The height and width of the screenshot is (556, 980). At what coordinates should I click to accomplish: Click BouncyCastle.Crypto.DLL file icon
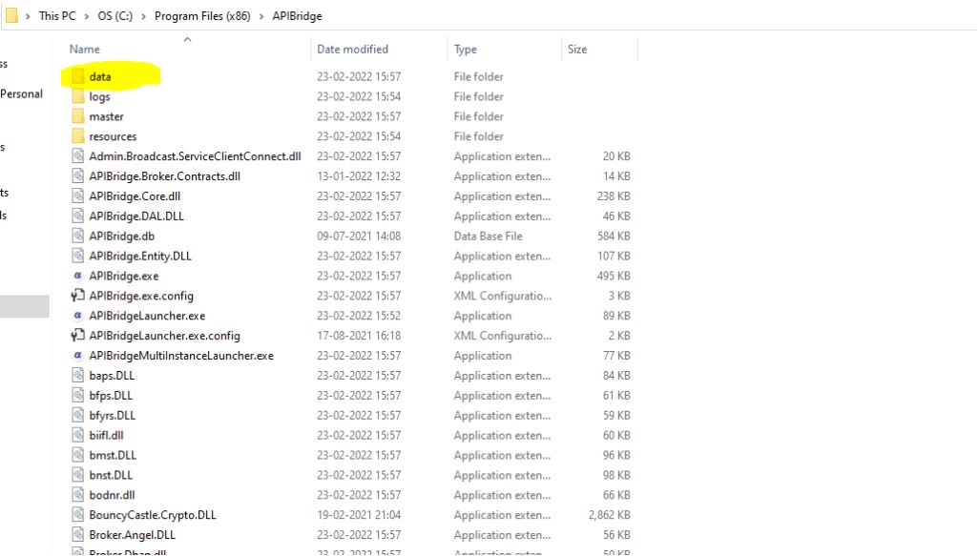click(x=77, y=515)
